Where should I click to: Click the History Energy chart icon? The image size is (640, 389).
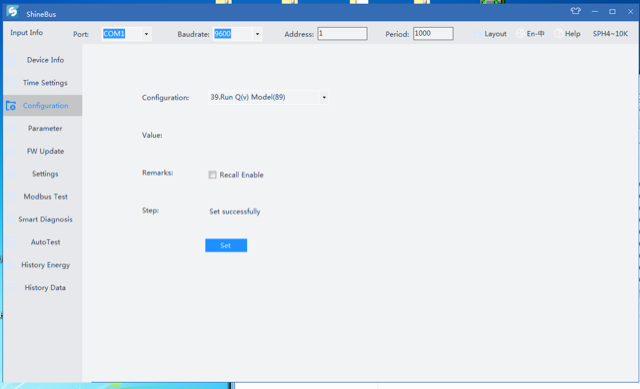coord(11,265)
